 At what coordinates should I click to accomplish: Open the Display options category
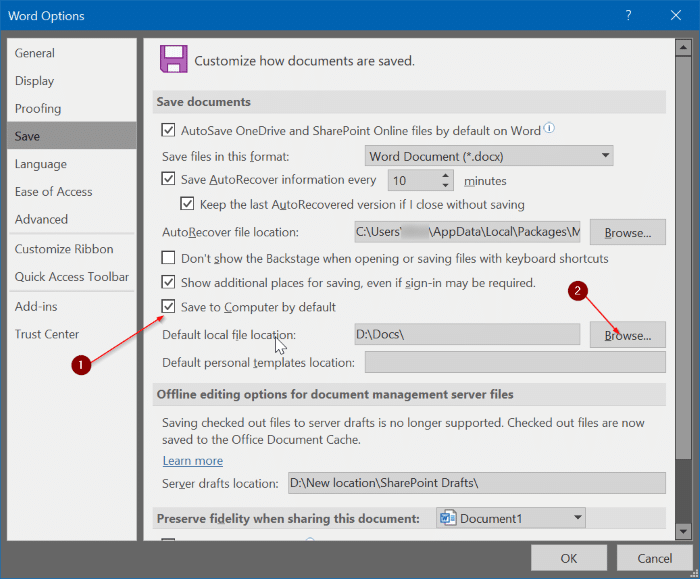[x=72, y=80]
